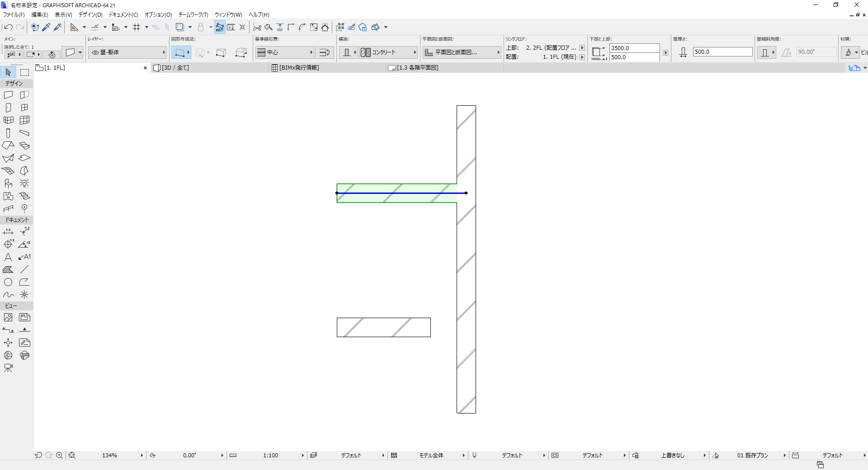Choose the Wall tool in toolbox
This screenshot has width=868, height=470.
(x=8, y=95)
